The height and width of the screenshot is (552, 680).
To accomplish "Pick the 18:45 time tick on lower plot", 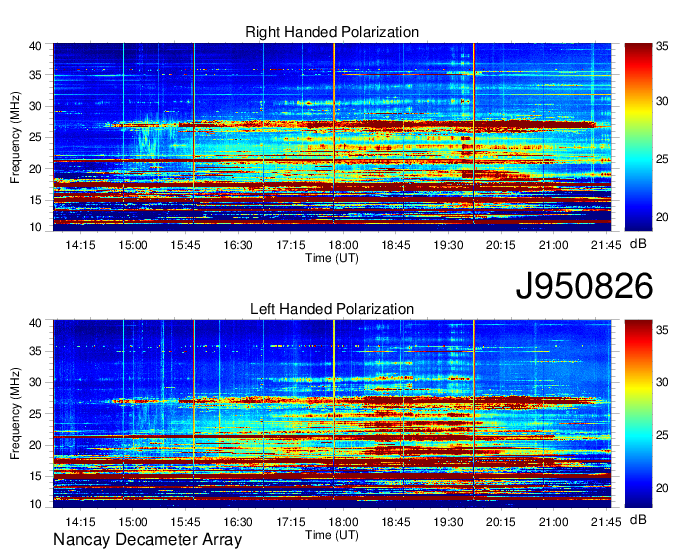I will pos(396,522).
